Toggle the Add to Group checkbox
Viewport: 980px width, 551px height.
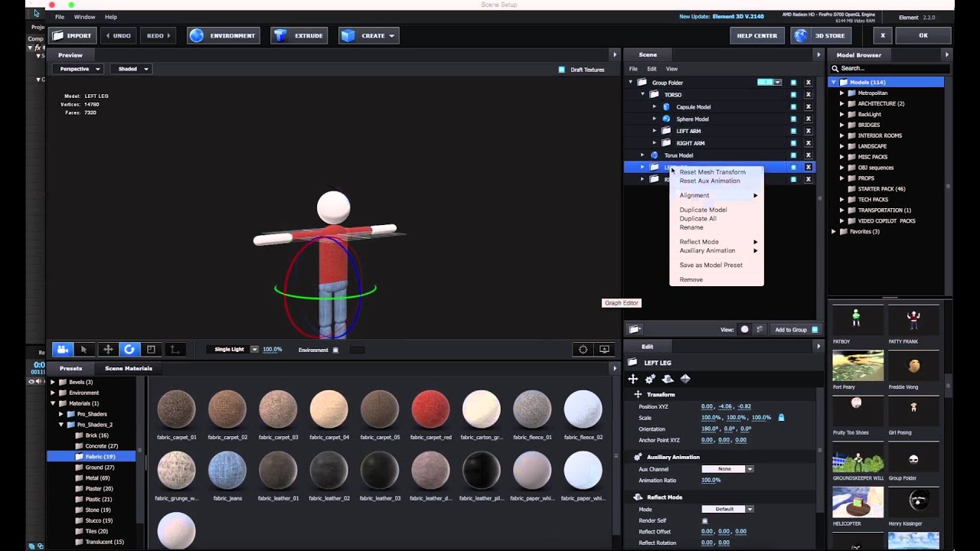815,330
